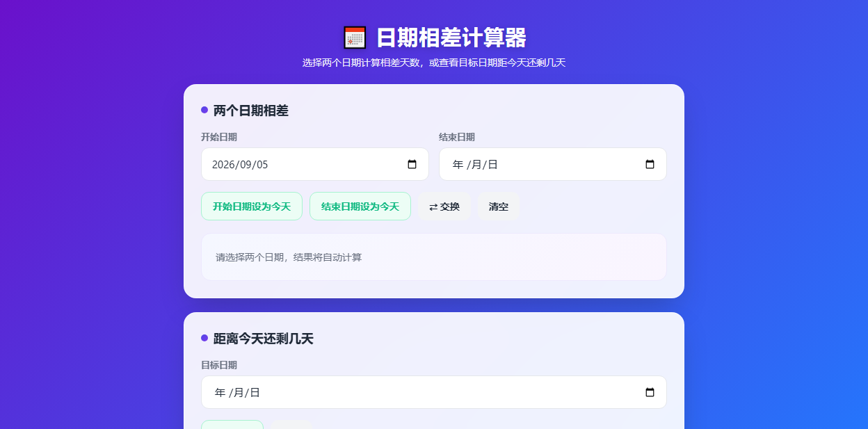The image size is (868, 429).
Task: Click the 距离今天还剩几天 section heading
Action: tap(264, 339)
